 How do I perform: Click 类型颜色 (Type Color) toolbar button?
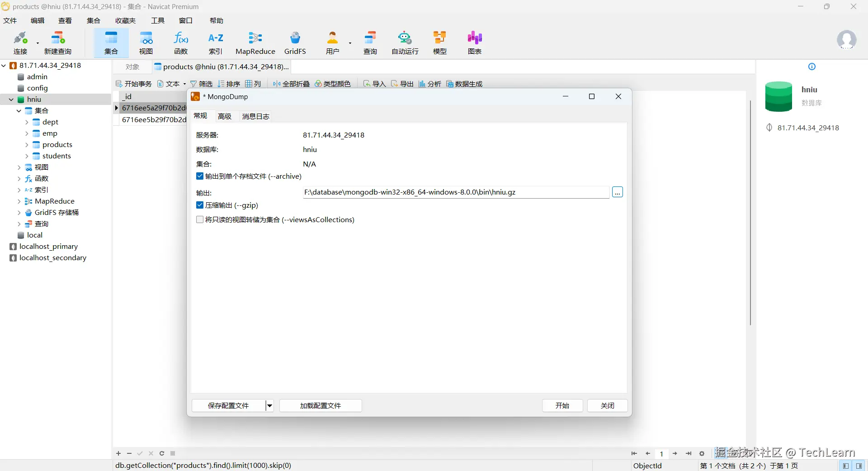333,84
